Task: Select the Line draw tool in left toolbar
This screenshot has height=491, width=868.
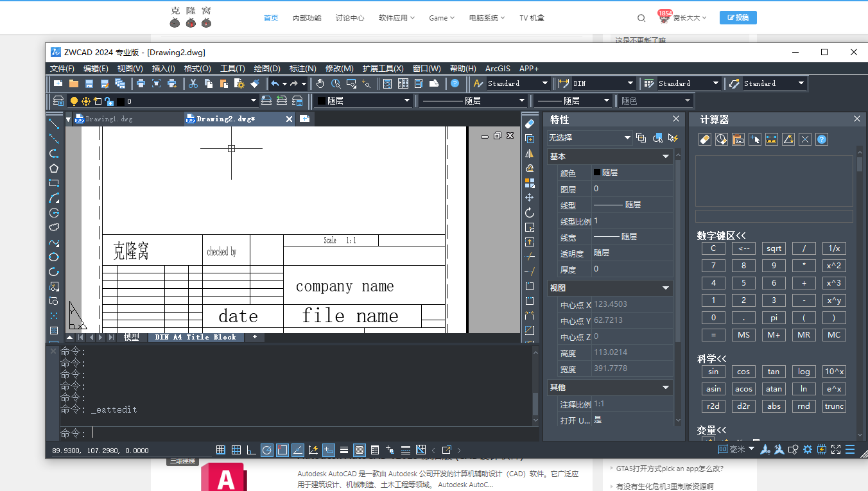Action: click(x=54, y=123)
